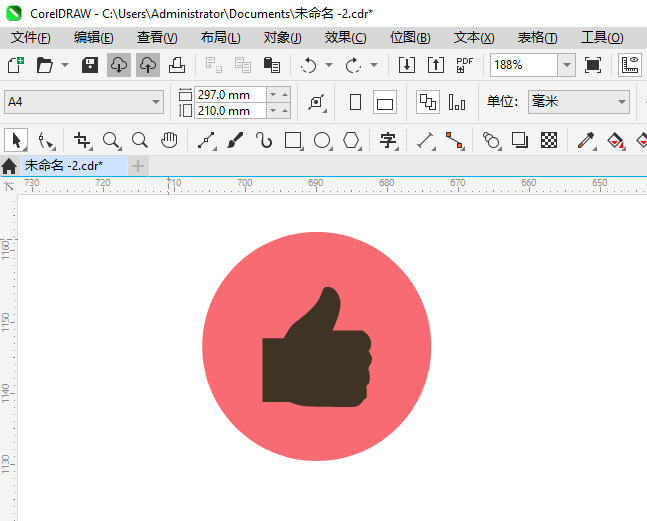Open the 文件(F) menu
Screen dimensions: 647x521
pos(31,38)
